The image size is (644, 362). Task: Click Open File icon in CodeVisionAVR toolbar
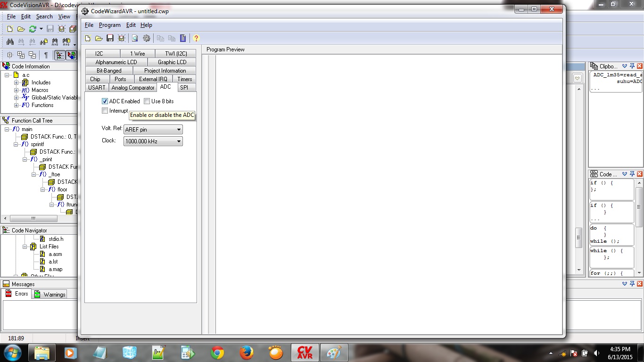(21, 29)
